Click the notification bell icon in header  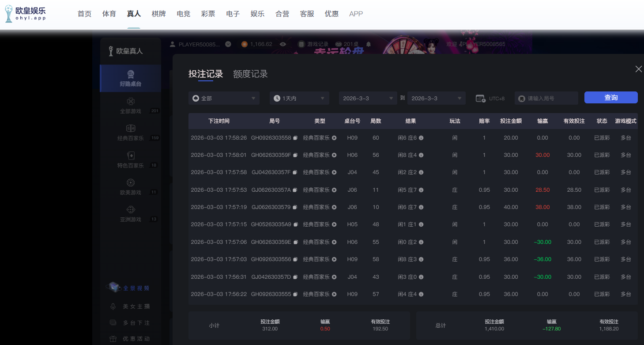(x=369, y=44)
